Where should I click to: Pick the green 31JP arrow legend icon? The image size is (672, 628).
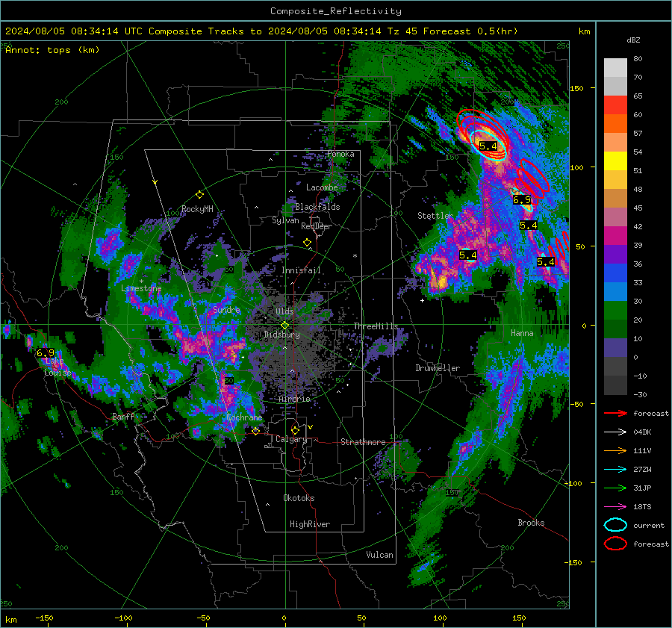point(615,488)
